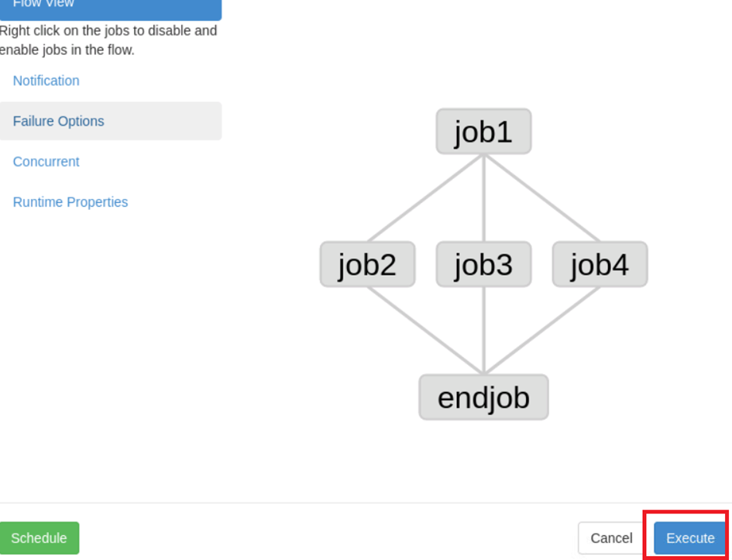Click the job2 node
The width and height of the screenshot is (732, 560).
[367, 265]
